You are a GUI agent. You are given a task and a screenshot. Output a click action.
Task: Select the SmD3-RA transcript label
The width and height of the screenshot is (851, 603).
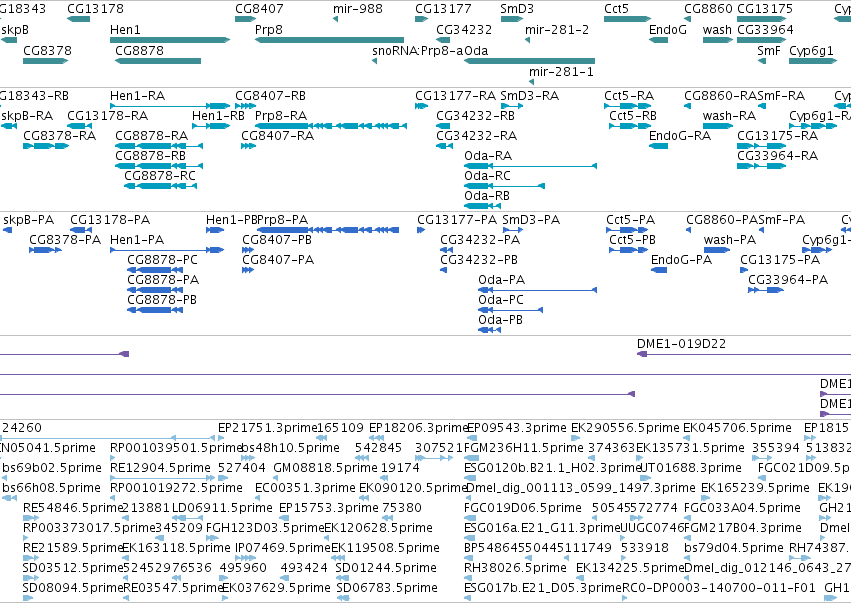(530, 96)
